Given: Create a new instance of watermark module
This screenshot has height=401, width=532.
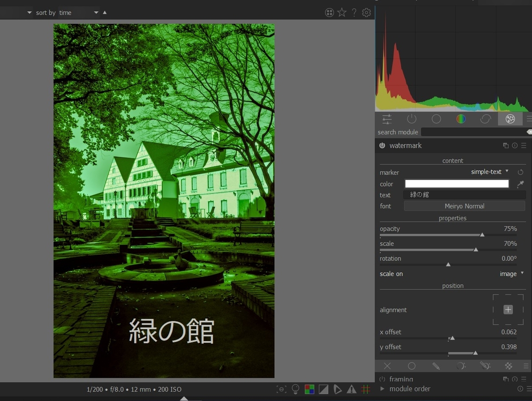Looking at the screenshot, I should pos(506,145).
